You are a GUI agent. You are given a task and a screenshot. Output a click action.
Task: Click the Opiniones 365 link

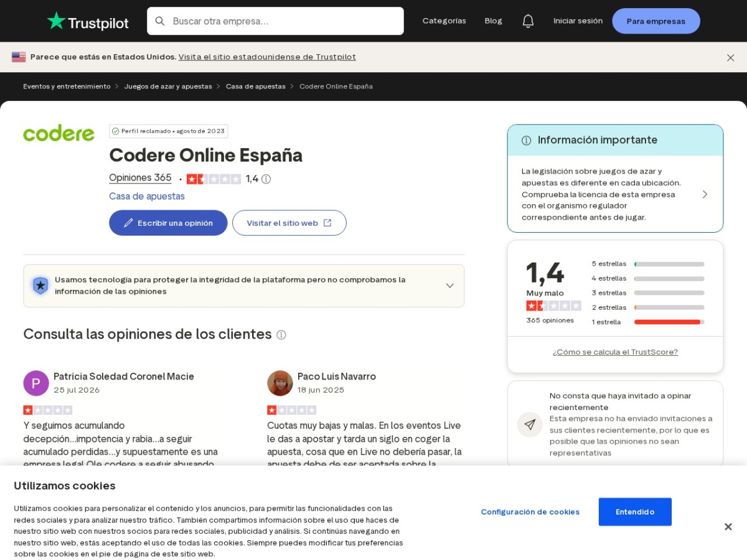click(x=140, y=178)
